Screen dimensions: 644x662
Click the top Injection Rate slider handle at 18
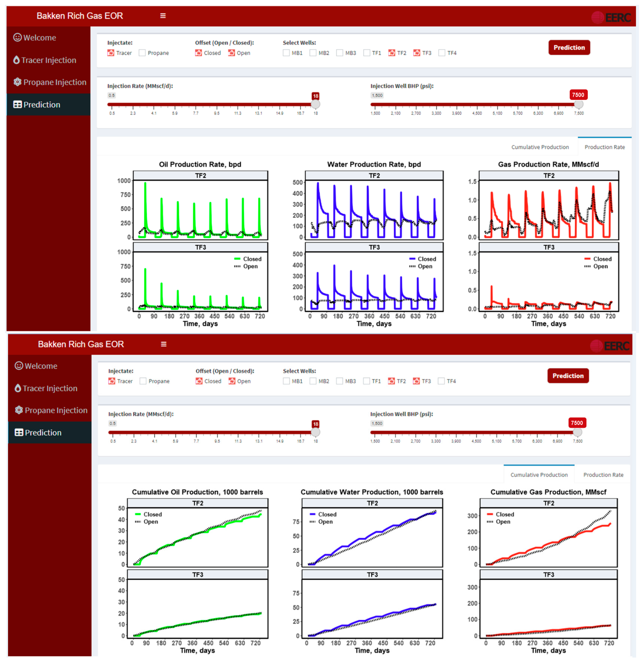tap(315, 104)
